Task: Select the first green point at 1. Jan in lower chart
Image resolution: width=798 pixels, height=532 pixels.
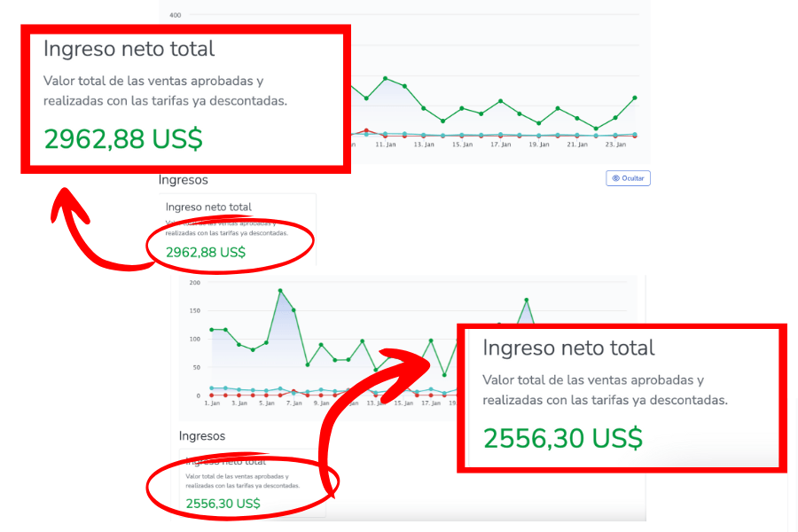Action: (x=212, y=330)
